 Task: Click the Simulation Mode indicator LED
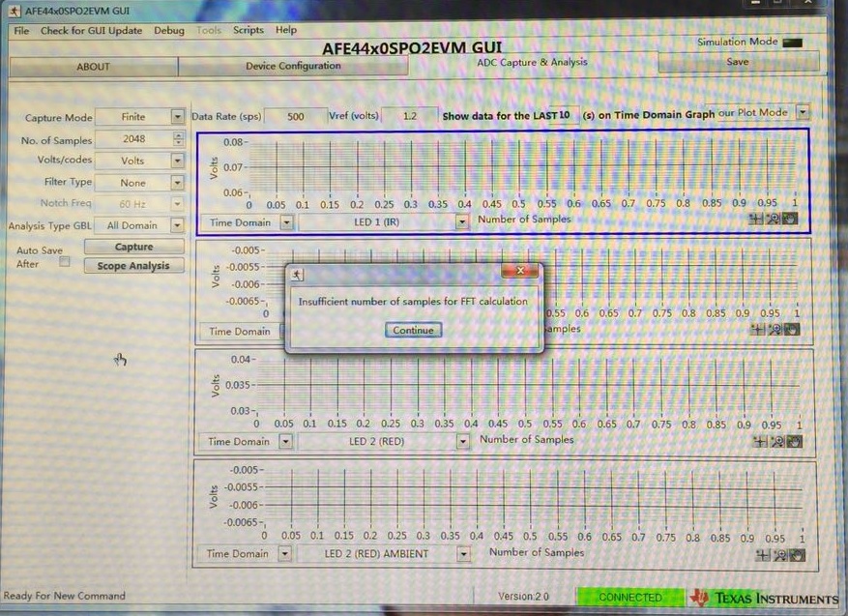[x=792, y=43]
